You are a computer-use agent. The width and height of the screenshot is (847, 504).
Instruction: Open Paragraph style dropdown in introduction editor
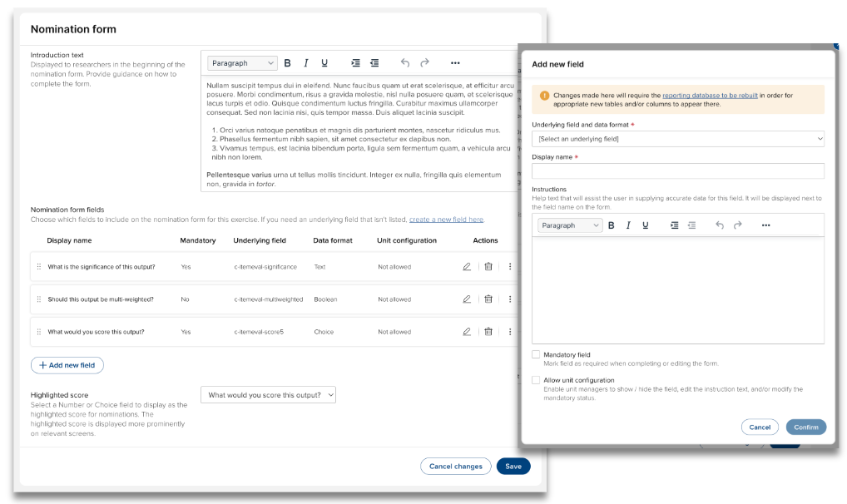point(242,63)
